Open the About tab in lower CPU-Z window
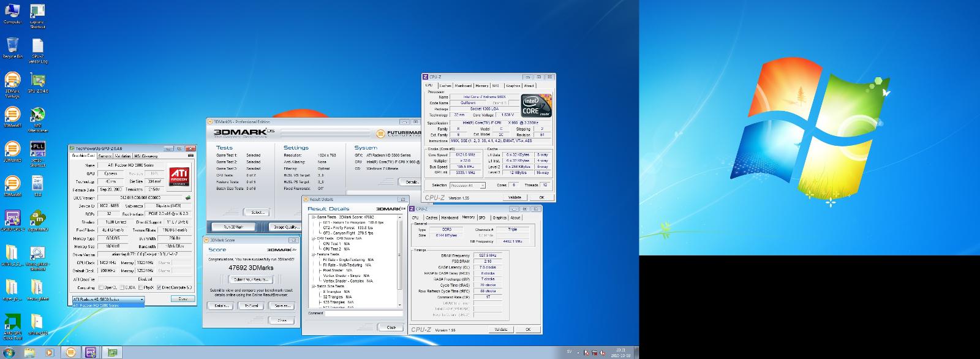 (x=516, y=217)
